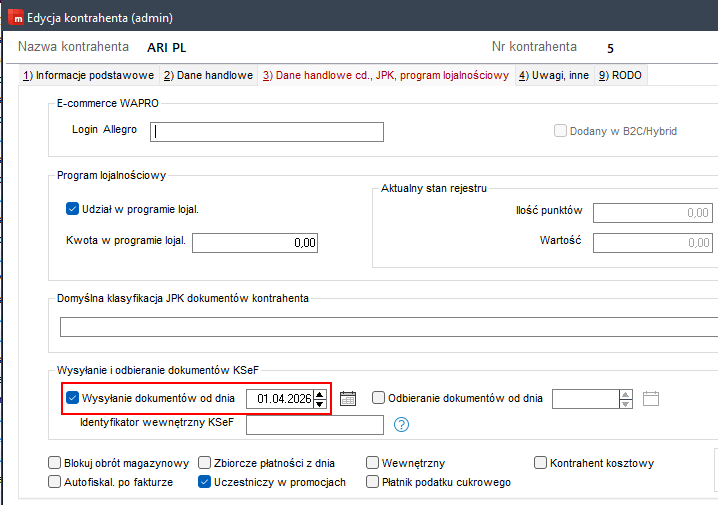Viewport: 718px width, 505px height.
Task: Uncheck Wysyłanie dokumentów od dnia checkbox
Action: pos(73,398)
